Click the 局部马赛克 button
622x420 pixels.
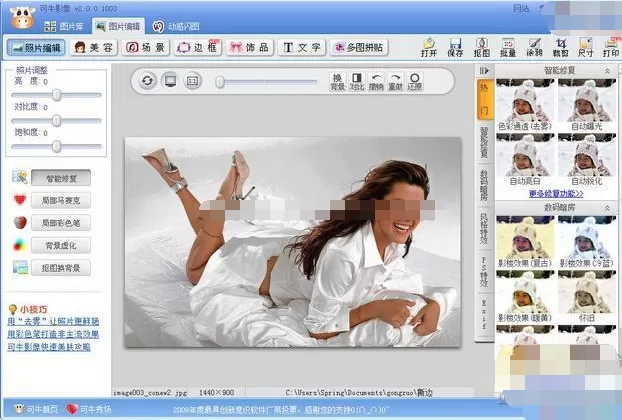[61, 201]
